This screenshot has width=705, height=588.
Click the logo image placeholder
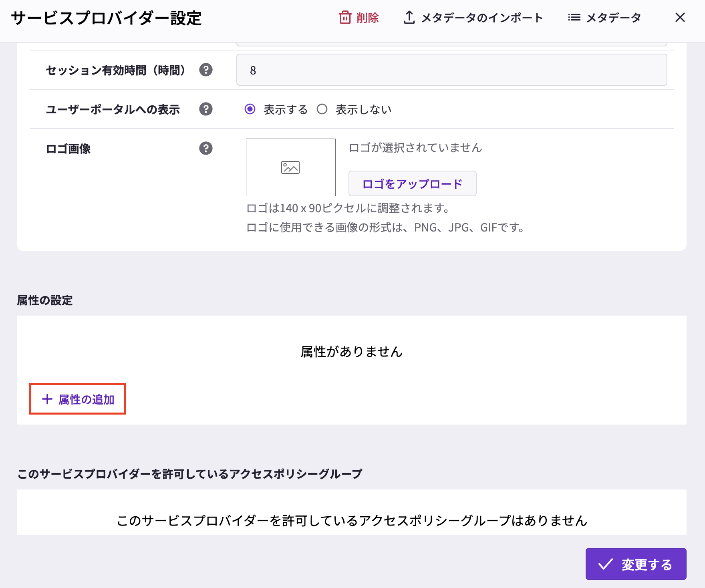[x=291, y=167]
